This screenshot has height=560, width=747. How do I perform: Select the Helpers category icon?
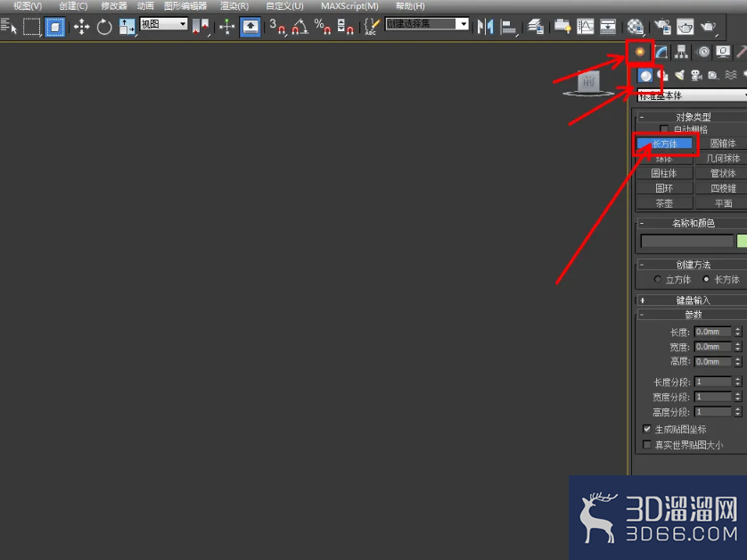713,75
